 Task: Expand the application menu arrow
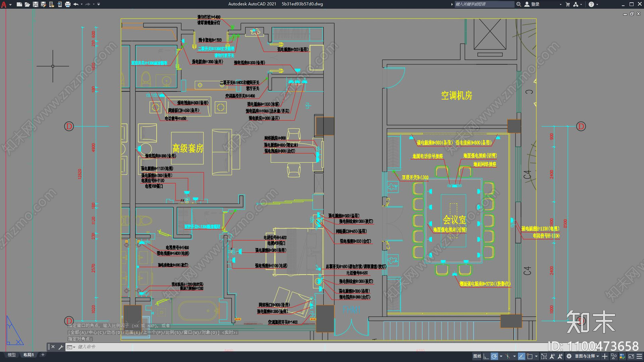pos(10,4)
